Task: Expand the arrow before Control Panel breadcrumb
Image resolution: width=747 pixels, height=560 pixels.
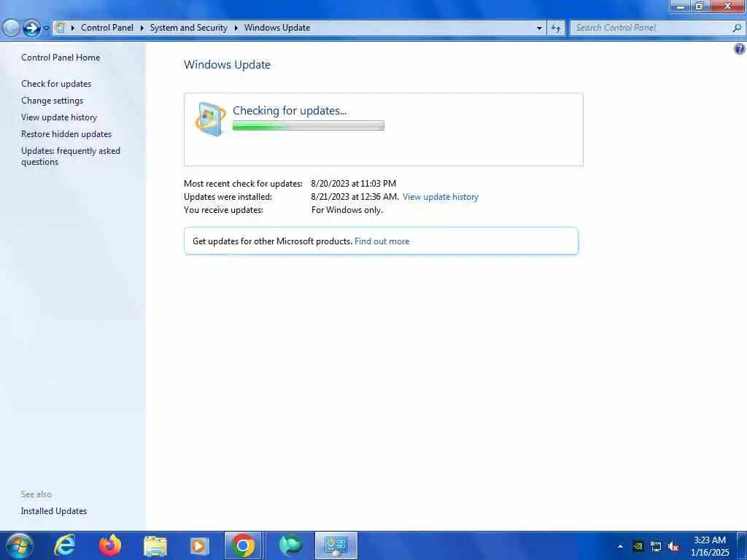Action: [x=73, y=28]
